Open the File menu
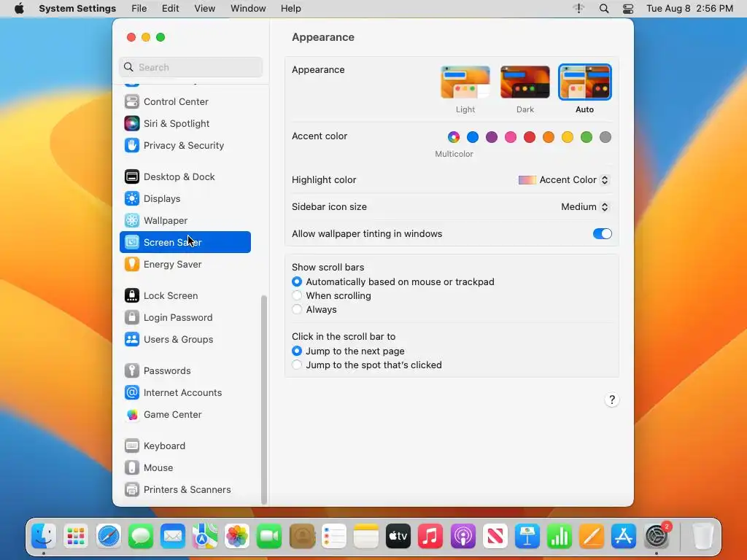This screenshot has height=560, width=747. pos(139,9)
